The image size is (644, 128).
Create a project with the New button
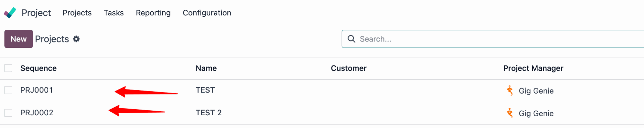point(18,39)
